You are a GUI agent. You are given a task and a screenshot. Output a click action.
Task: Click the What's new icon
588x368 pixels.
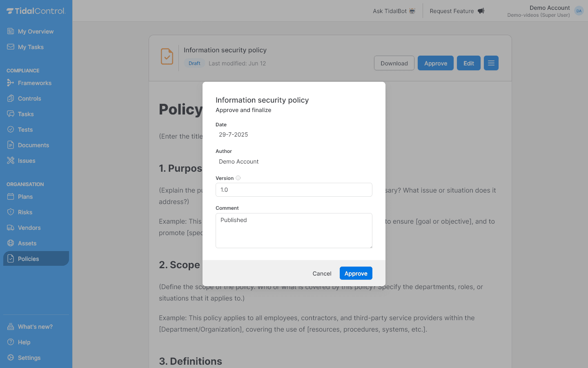(x=10, y=326)
